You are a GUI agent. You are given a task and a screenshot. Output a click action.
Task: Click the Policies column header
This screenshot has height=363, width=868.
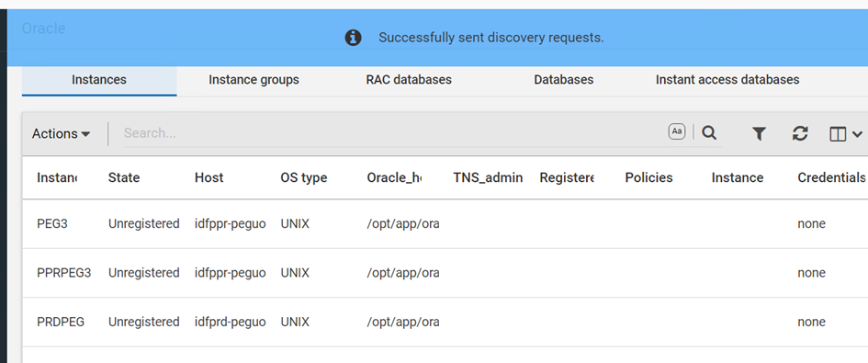(x=648, y=177)
